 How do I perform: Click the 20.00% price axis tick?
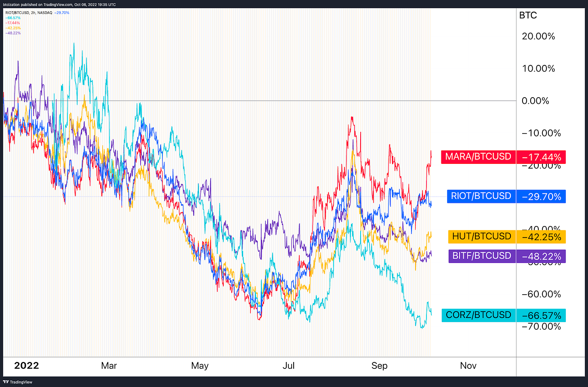(x=538, y=36)
